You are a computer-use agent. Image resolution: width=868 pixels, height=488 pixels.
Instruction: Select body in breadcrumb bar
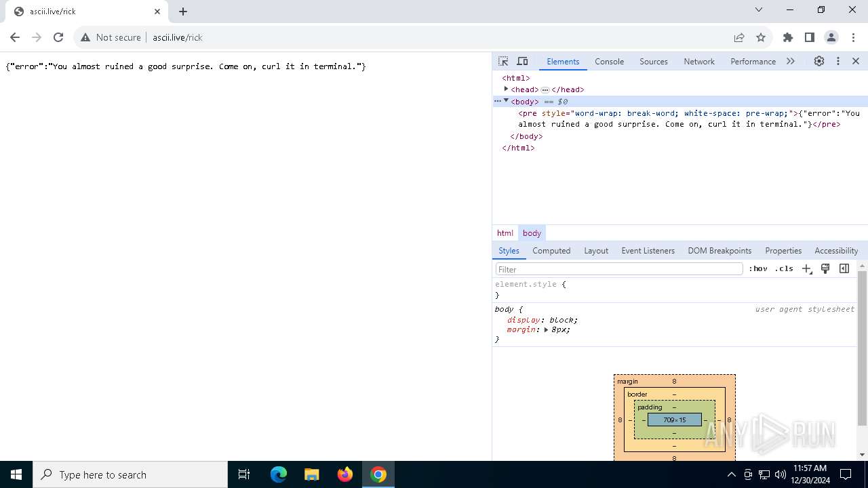coord(532,232)
